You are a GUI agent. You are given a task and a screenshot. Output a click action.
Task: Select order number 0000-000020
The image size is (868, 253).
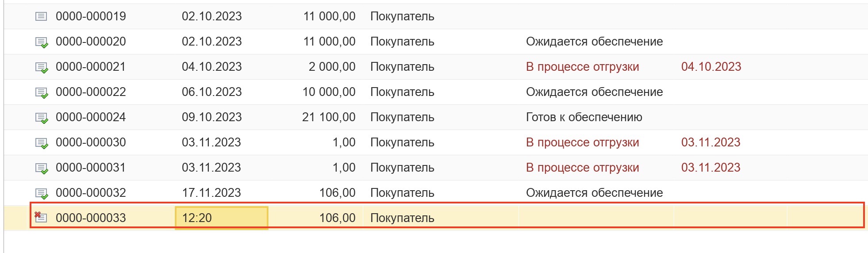(x=91, y=42)
